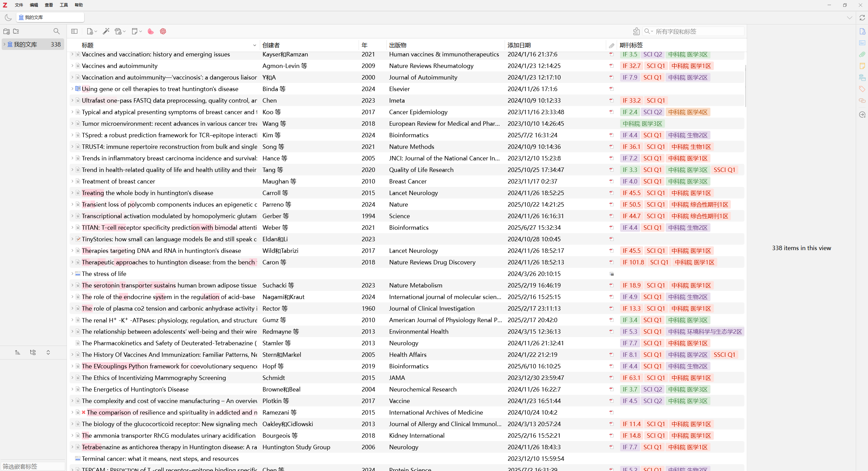Open the Tags pane icon in sidebar

[862, 89]
